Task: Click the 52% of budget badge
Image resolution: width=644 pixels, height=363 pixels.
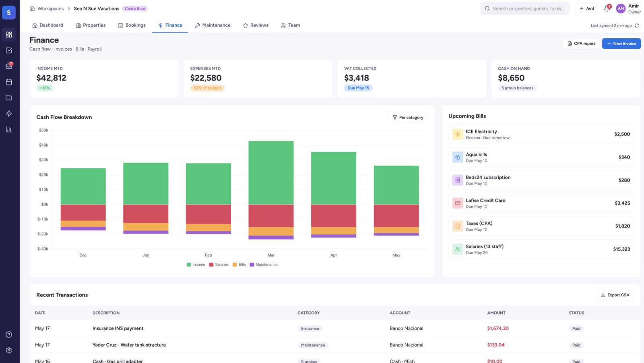Action: coord(207,88)
